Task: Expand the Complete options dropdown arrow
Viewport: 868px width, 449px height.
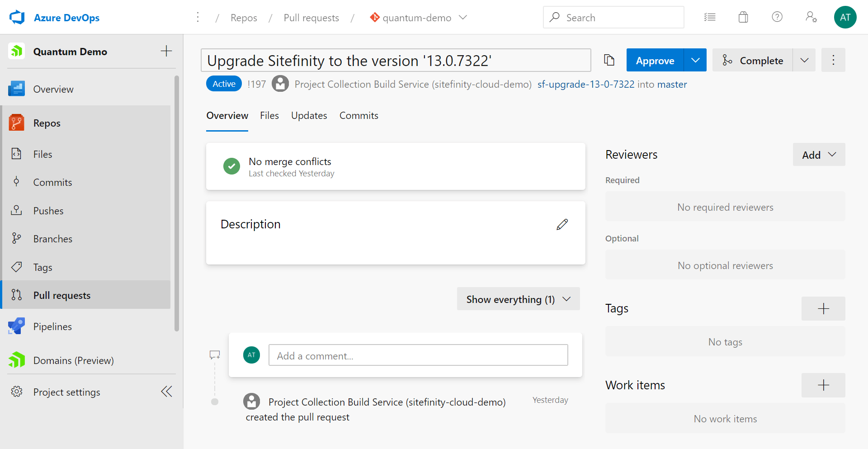Action: point(804,60)
